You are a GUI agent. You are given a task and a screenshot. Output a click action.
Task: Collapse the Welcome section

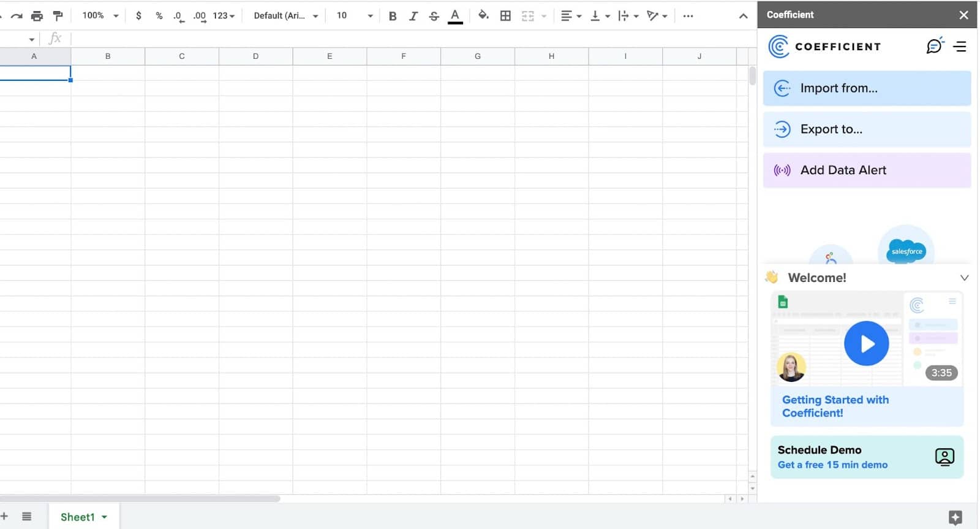coord(964,278)
